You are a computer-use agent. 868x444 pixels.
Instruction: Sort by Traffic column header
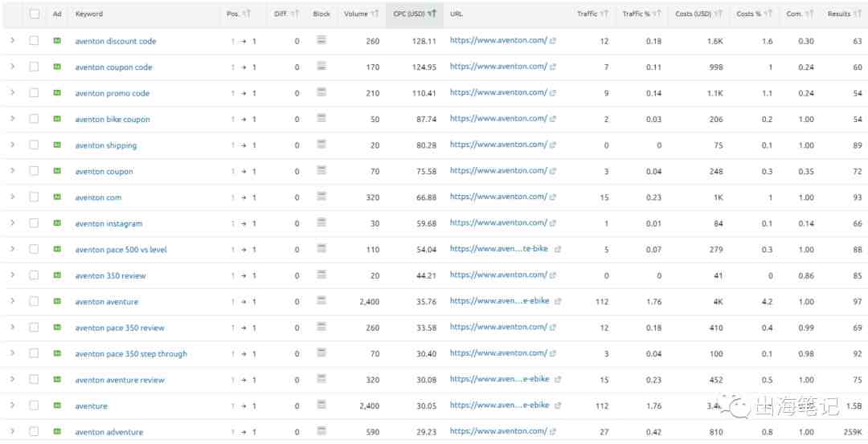click(x=592, y=14)
